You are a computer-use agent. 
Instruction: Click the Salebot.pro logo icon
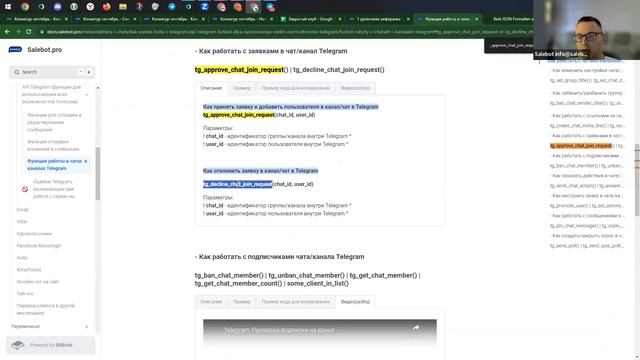click(15, 49)
